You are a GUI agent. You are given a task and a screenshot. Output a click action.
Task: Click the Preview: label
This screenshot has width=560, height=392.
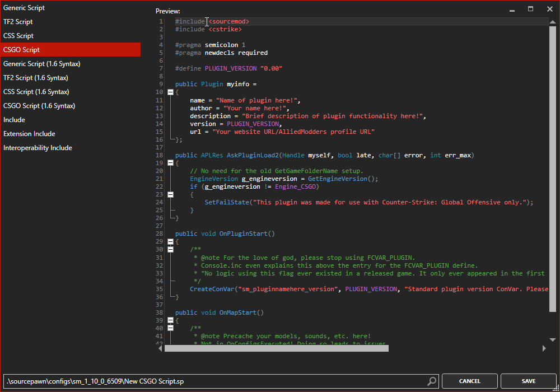point(168,11)
